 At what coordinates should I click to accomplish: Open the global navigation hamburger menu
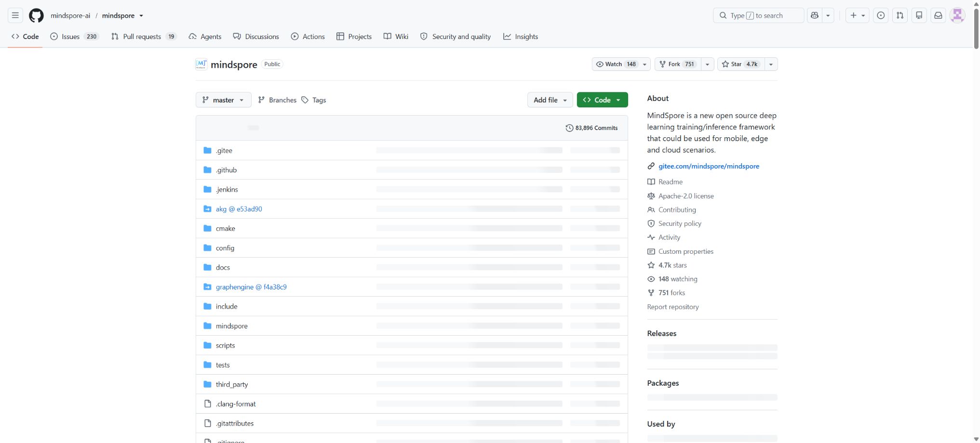tap(15, 15)
